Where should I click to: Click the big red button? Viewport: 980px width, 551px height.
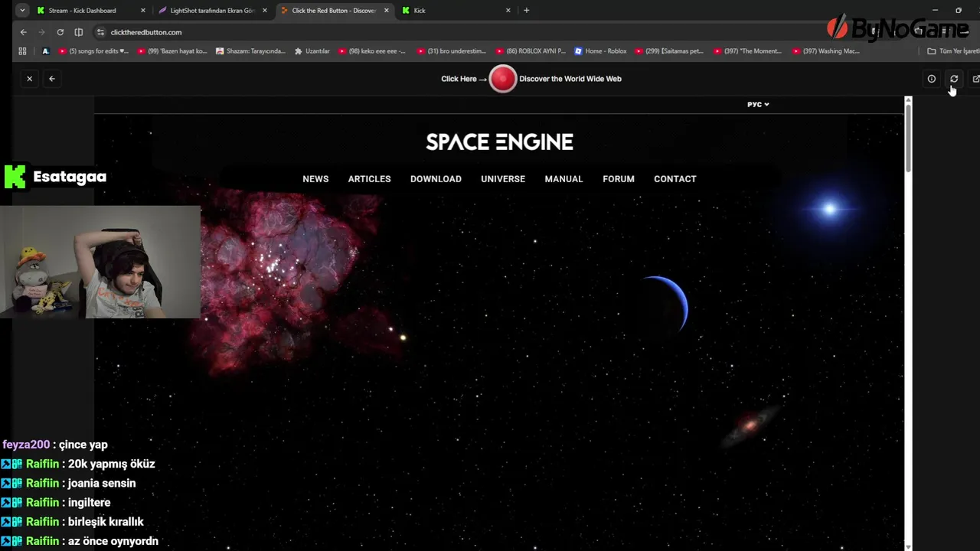(x=503, y=79)
